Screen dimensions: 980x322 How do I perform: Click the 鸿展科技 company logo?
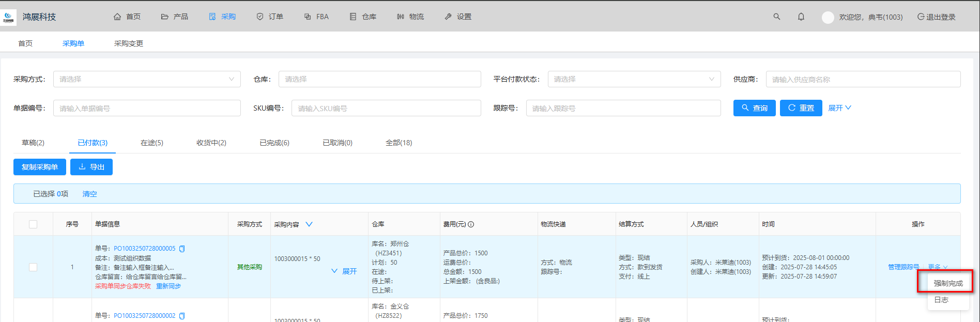[x=9, y=17]
